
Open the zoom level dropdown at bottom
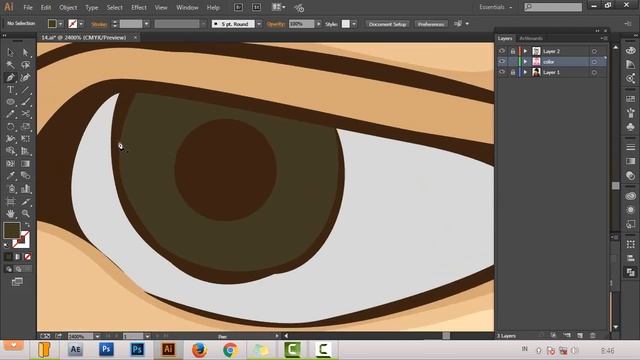coord(97,336)
